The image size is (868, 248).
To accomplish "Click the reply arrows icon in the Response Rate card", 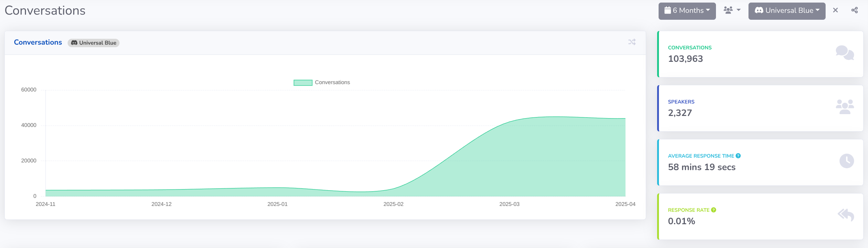I will (x=846, y=215).
